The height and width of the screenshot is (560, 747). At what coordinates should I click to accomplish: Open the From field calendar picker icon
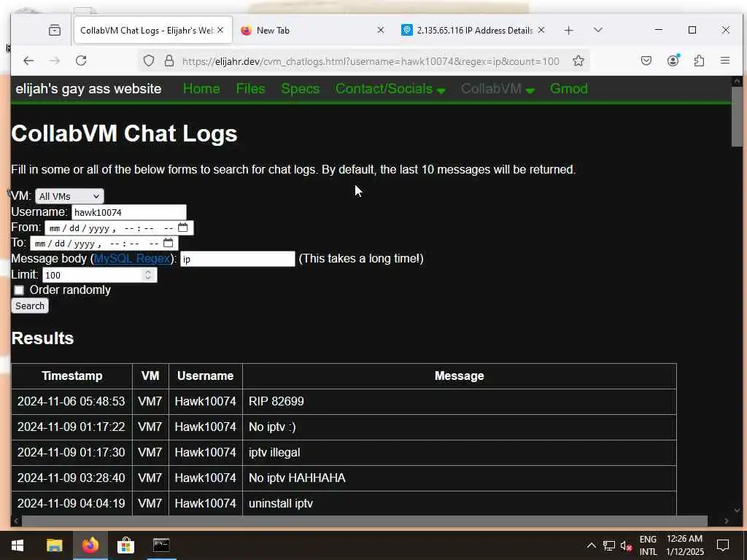[x=183, y=227]
